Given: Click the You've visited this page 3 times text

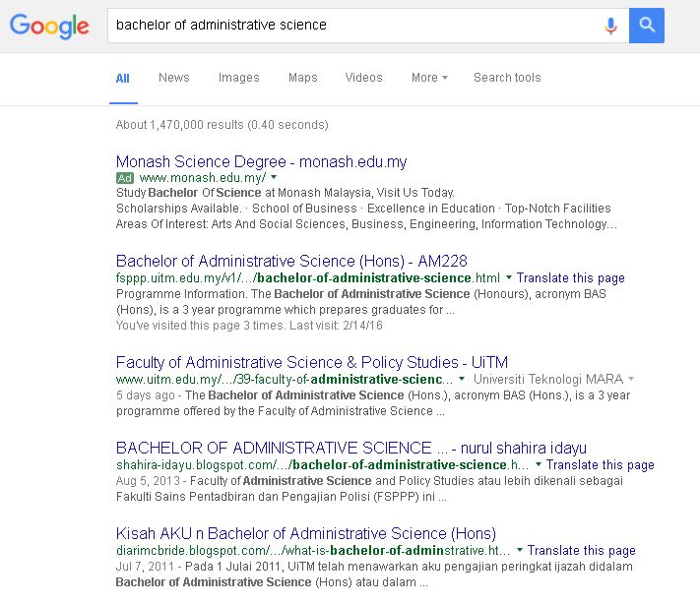Looking at the screenshot, I should (249, 326).
